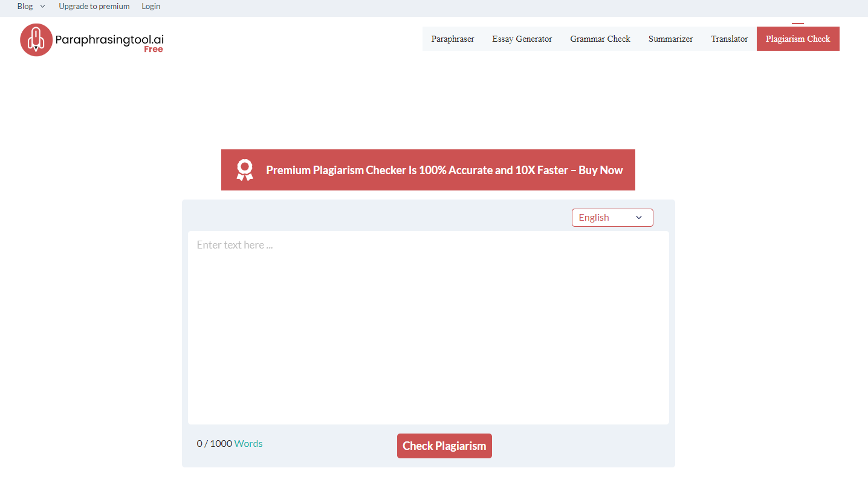The height and width of the screenshot is (494, 868).
Task: Focus the Enter text here box
Action: coord(429,328)
